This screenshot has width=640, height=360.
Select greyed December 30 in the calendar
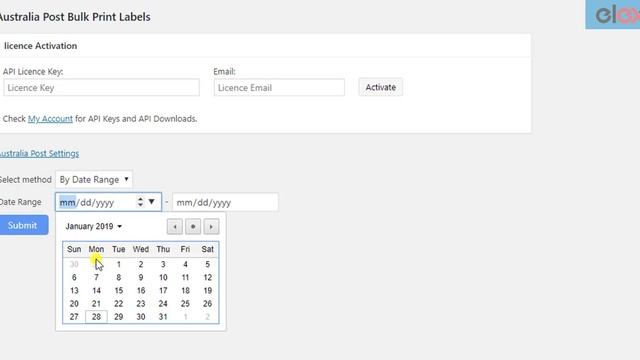[x=74, y=264]
